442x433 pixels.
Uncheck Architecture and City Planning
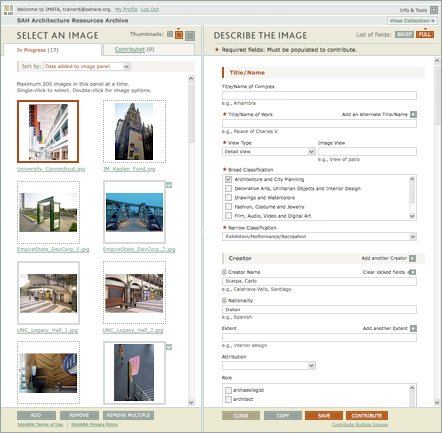pyautogui.click(x=228, y=179)
